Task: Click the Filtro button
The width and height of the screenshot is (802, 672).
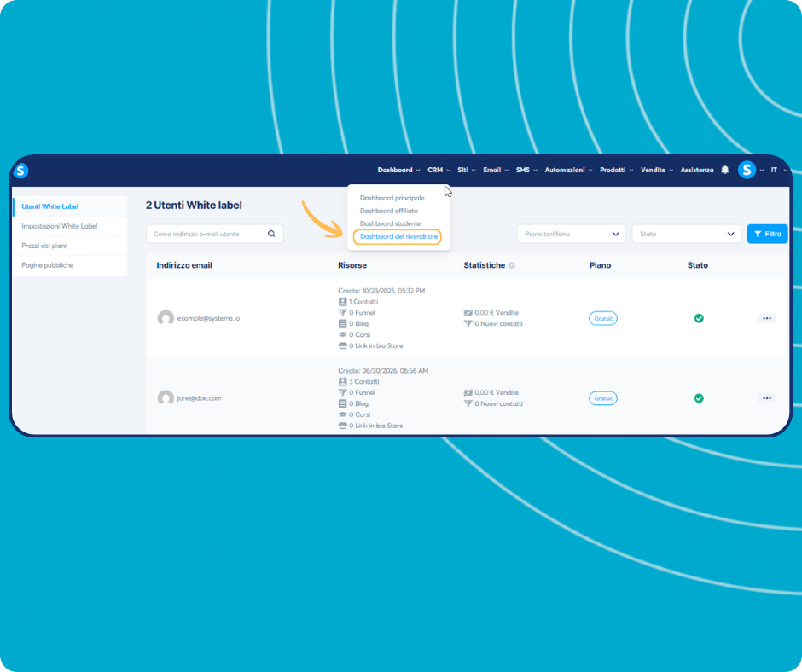Action: [767, 234]
